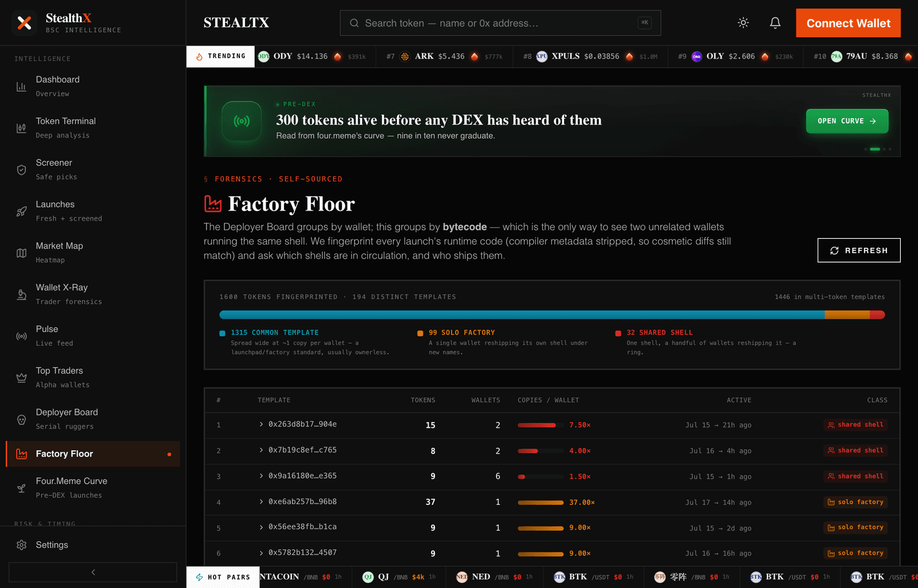Click the NED token logo in hot pairs
Image resolution: width=918 pixels, height=588 pixels.
462,577
